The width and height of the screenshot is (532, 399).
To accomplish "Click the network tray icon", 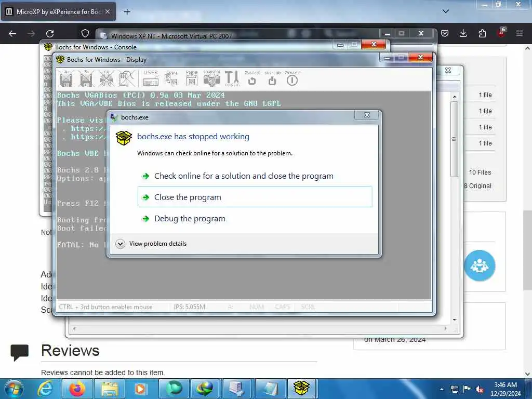I will (x=455, y=389).
